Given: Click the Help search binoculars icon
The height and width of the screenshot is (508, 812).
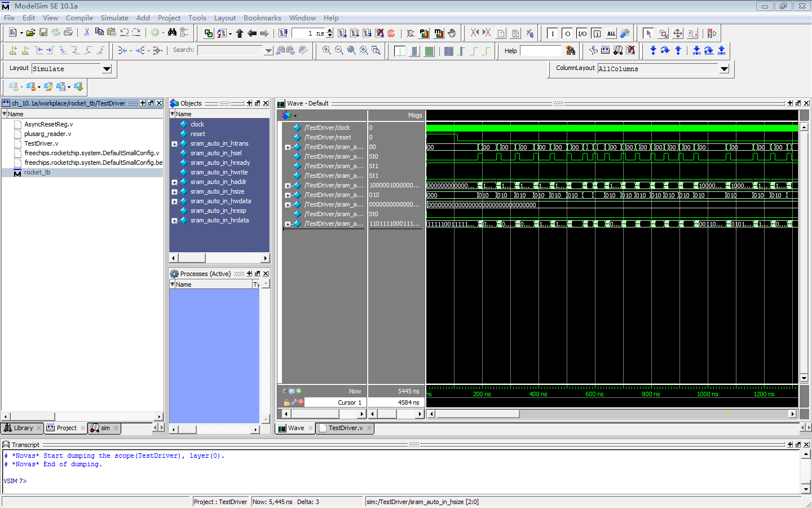Looking at the screenshot, I should (x=571, y=50).
